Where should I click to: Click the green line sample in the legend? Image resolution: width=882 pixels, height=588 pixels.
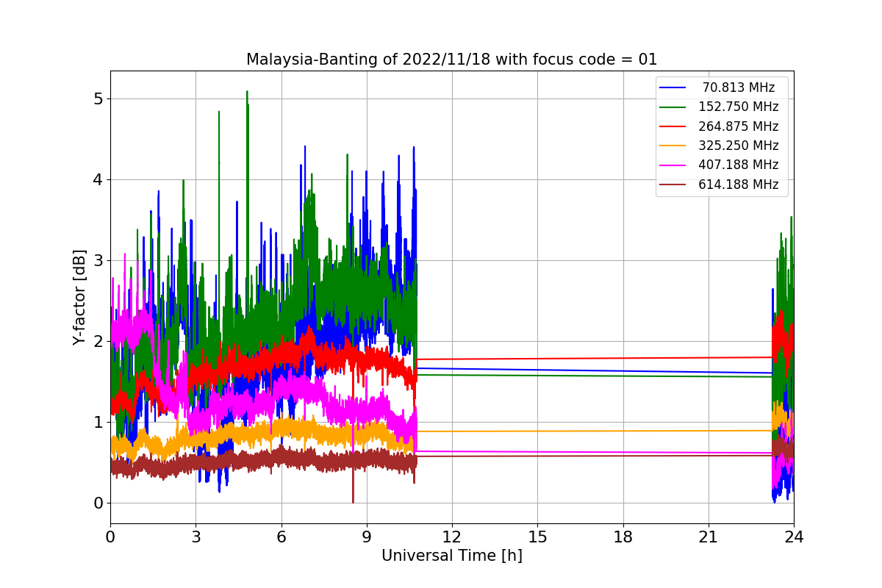pyautogui.click(x=673, y=107)
